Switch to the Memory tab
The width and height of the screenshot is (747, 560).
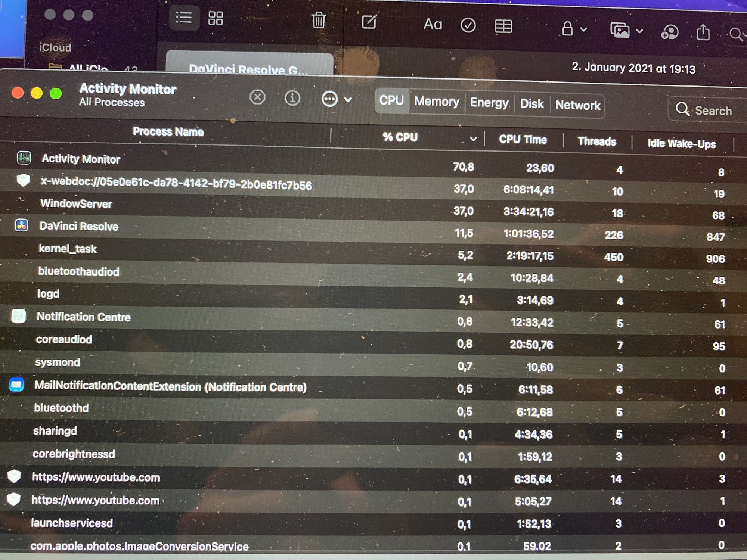pyautogui.click(x=436, y=102)
